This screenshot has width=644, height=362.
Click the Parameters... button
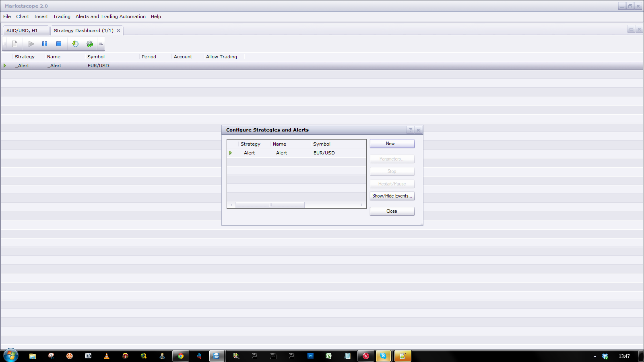pyautogui.click(x=392, y=159)
